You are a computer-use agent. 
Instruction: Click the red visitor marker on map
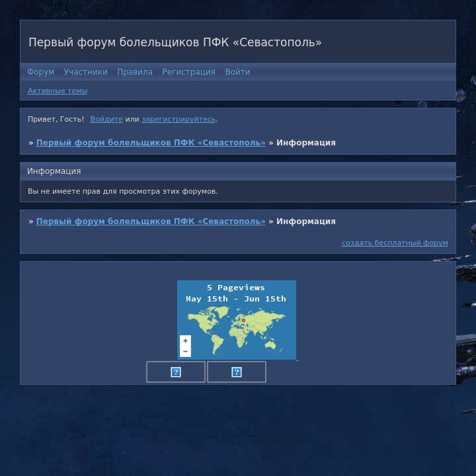(x=243, y=320)
